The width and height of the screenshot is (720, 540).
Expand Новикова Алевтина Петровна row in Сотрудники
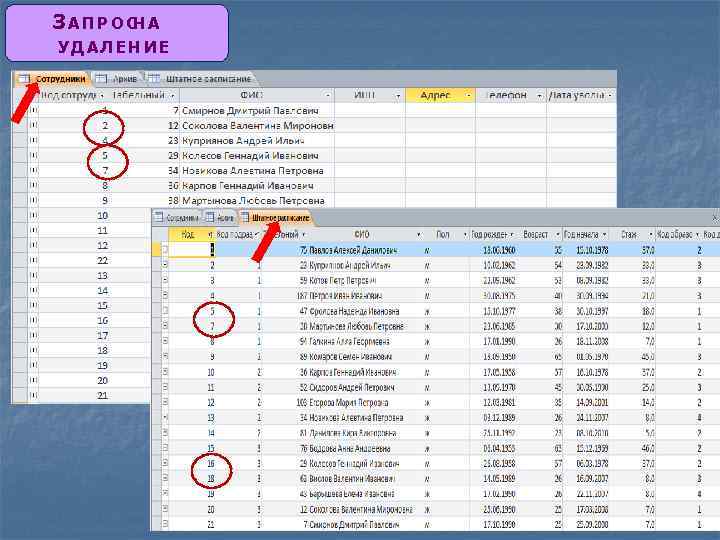point(33,170)
